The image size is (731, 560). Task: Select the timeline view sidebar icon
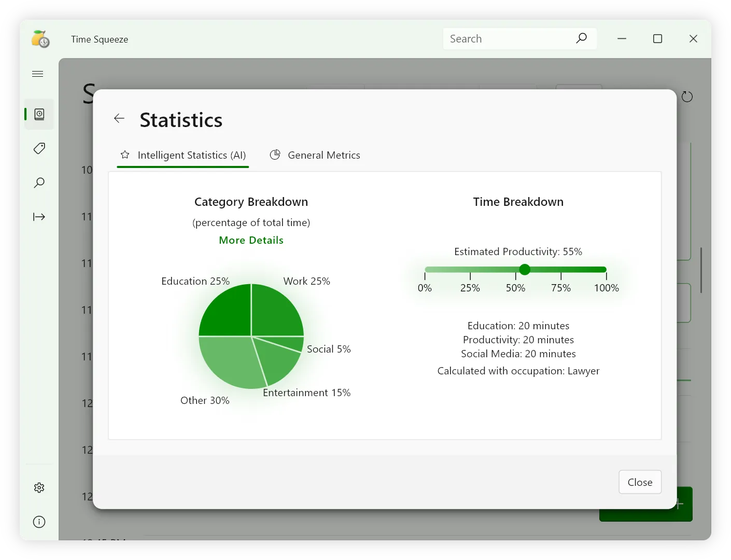pos(39,114)
